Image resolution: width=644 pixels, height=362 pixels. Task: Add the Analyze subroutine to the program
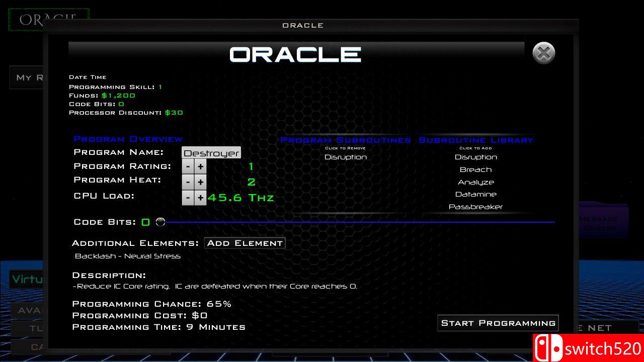(475, 182)
